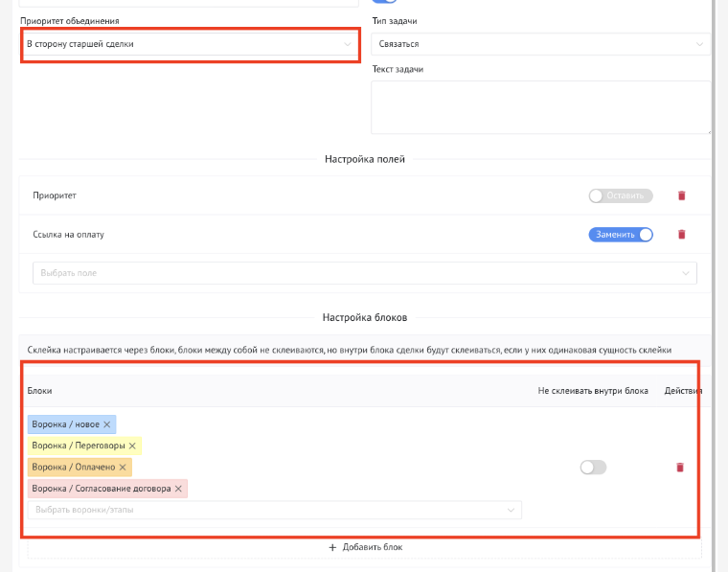
Task: Turn off the Заменить switch
Action: coord(620,234)
